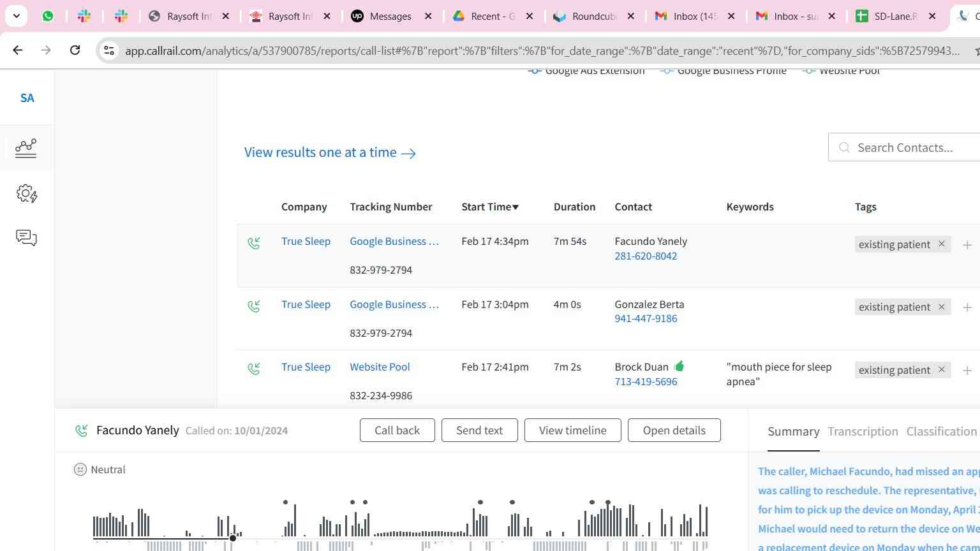Viewport: 980px width, 551px height.
Task: Switch to the WhatsApp browser tab
Action: click(x=48, y=16)
